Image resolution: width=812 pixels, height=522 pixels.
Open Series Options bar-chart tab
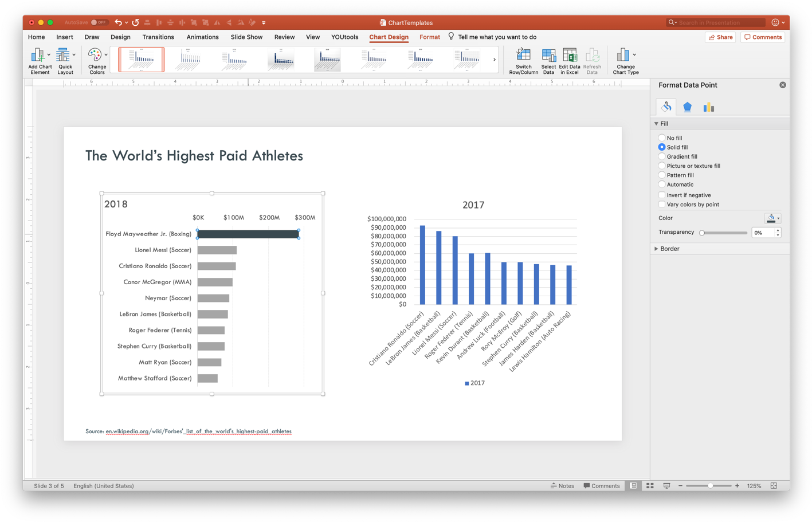click(708, 107)
